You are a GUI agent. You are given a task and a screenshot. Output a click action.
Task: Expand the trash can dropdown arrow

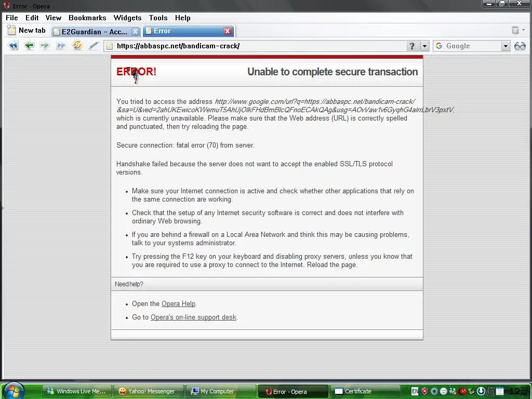524,30
